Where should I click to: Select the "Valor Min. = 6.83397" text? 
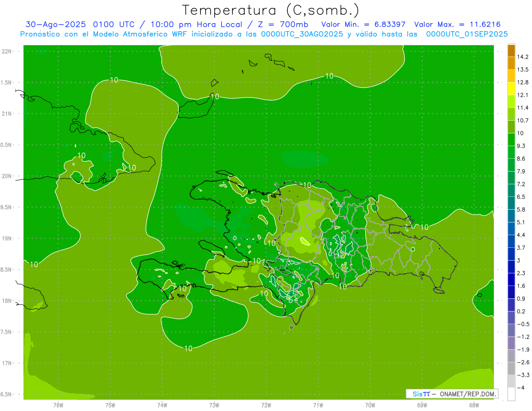pyautogui.click(x=363, y=25)
